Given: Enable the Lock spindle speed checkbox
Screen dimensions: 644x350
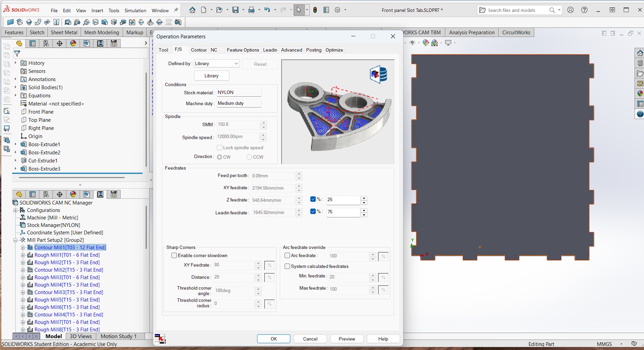Looking at the screenshot, I should pyautogui.click(x=220, y=148).
